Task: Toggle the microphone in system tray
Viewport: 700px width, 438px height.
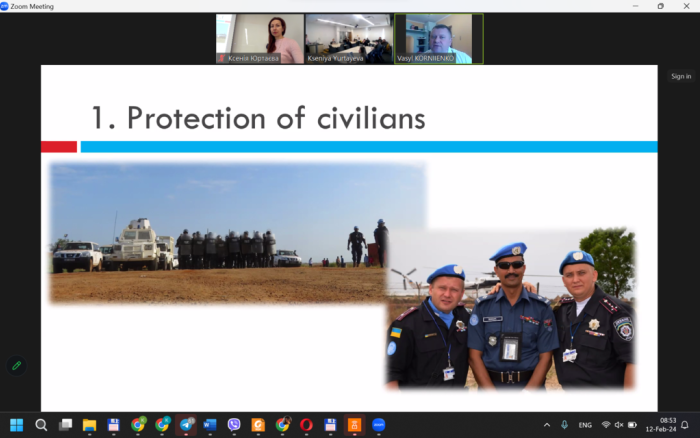Action: (x=565, y=425)
